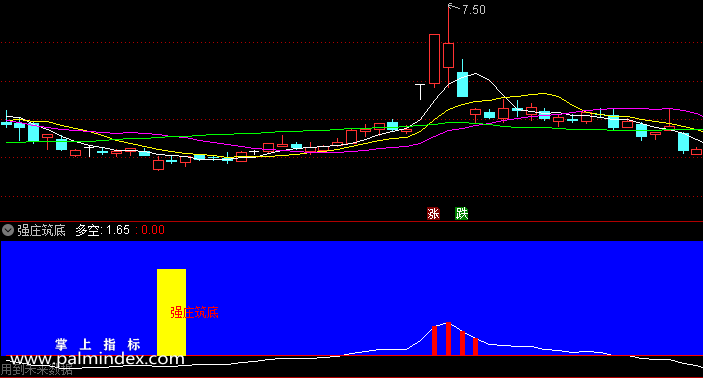Select the 7.50 high price label
This screenshot has height=378, width=703.
(x=473, y=9)
